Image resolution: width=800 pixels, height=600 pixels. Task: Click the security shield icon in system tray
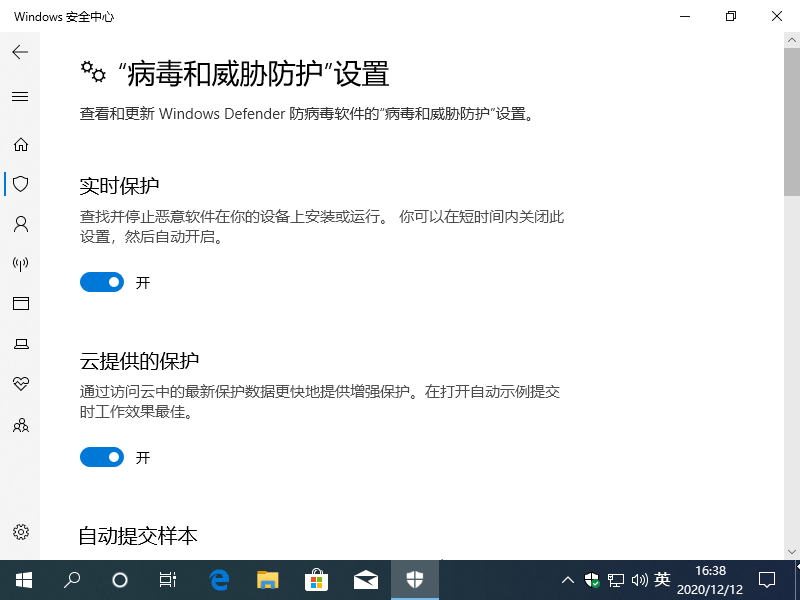591,580
